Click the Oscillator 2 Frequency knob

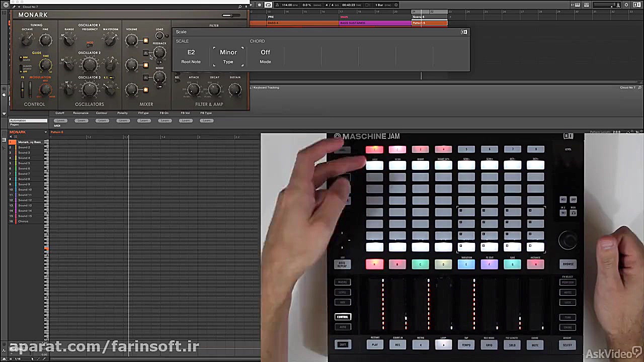pos(90,65)
